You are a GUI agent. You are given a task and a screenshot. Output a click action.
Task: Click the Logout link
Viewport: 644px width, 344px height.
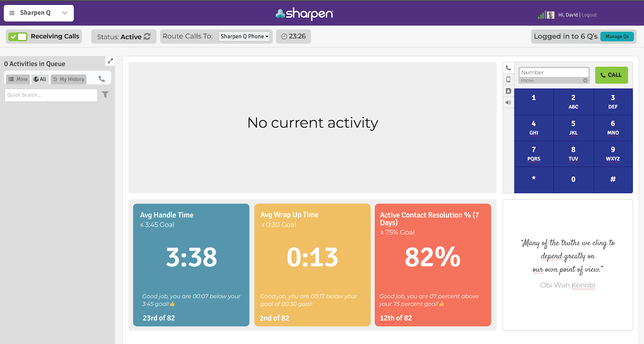point(589,15)
